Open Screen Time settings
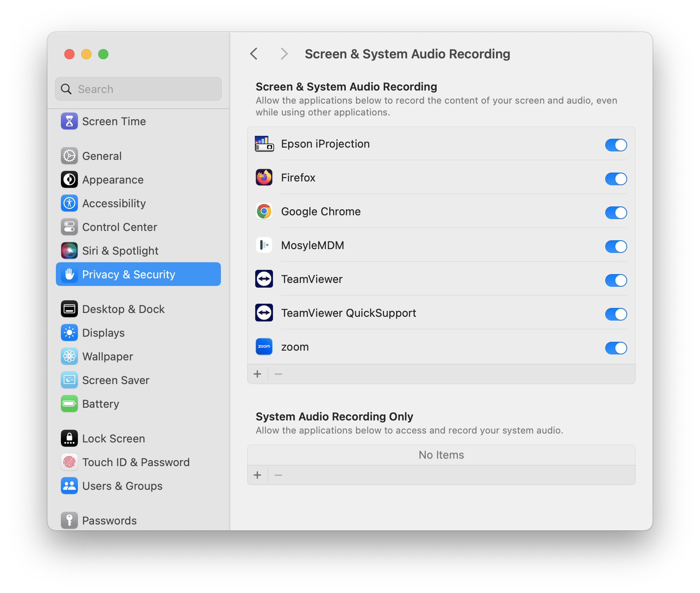 [138, 121]
